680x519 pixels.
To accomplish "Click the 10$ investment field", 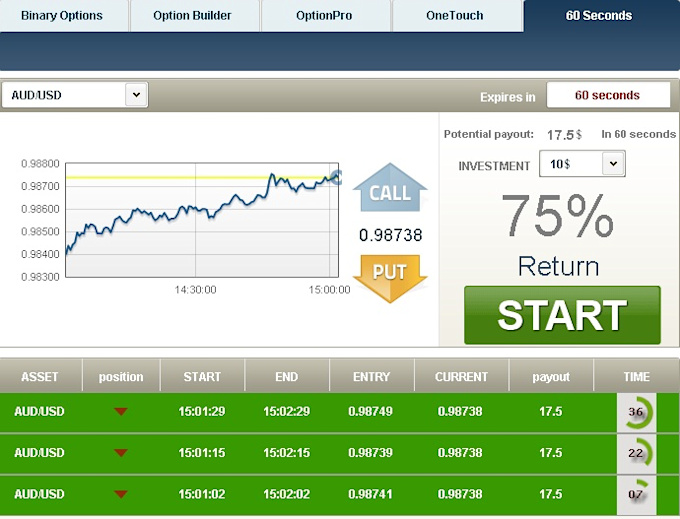I will click(x=582, y=163).
